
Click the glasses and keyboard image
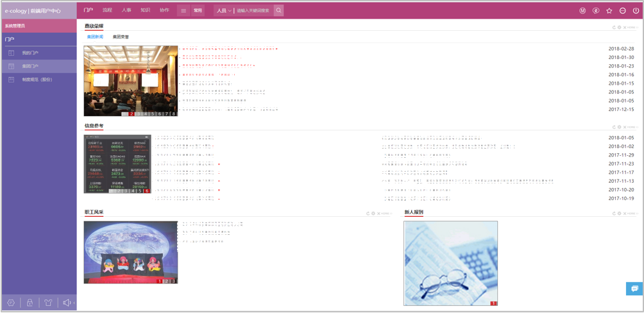450,264
